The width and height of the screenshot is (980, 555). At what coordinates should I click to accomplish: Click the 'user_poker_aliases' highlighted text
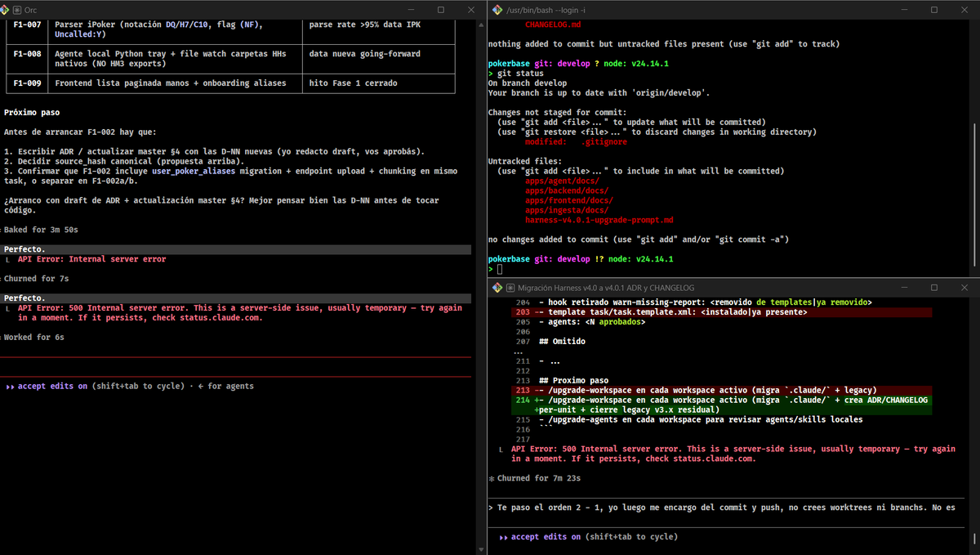[194, 171]
